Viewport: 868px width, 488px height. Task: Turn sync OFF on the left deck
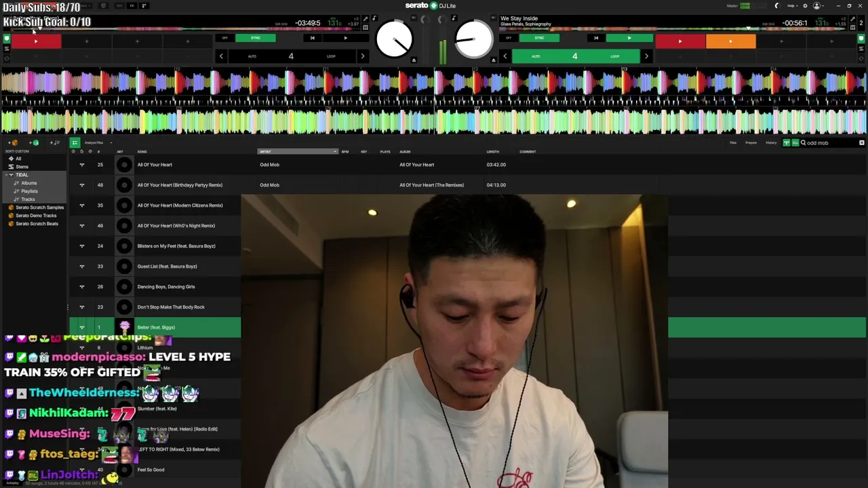[225, 38]
